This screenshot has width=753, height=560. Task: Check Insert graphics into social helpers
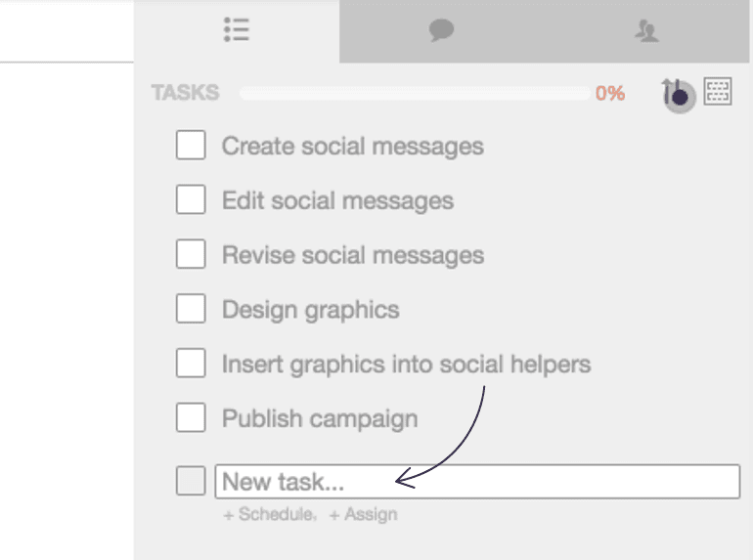click(191, 365)
